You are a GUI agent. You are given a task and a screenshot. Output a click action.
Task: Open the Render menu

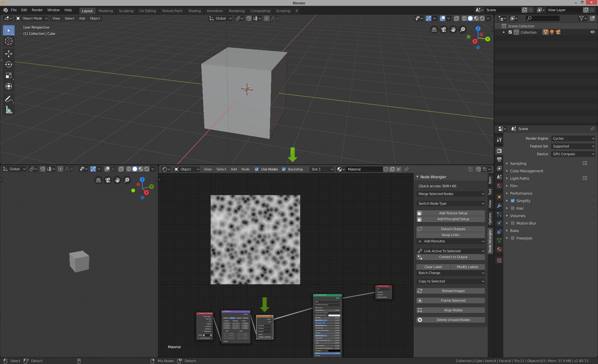pyautogui.click(x=37, y=10)
